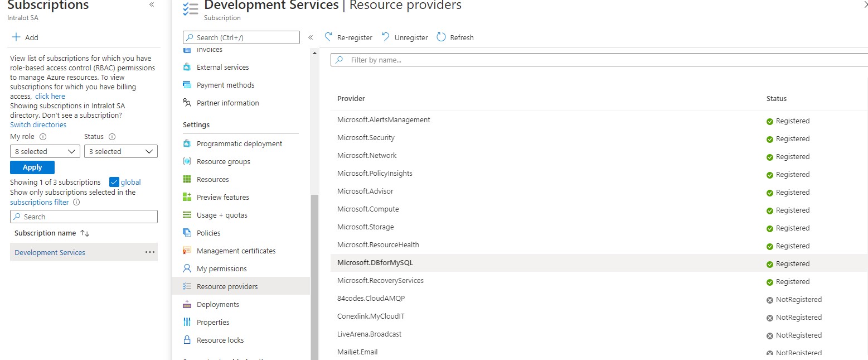Image resolution: width=868 pixels, height=360 pixels.
Task: Sort subscriptions by Subscription name arrows
Action: click(x=85, y=233)
